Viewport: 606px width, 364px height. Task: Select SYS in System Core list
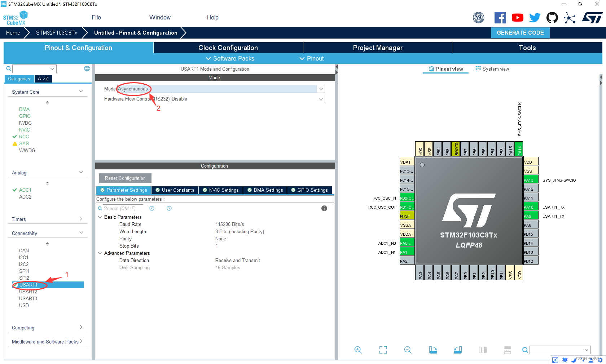click(x=24, y=143)
